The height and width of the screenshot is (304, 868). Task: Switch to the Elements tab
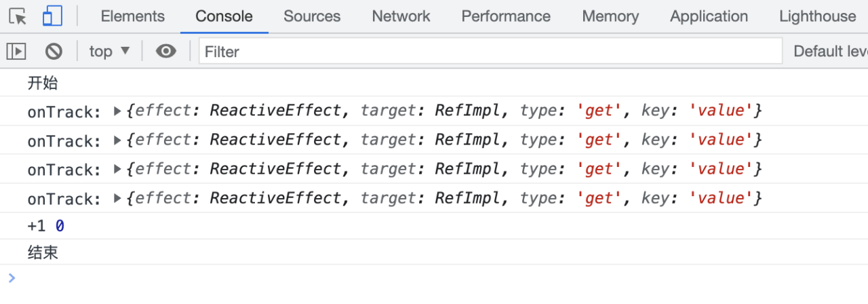pos(132,16)
